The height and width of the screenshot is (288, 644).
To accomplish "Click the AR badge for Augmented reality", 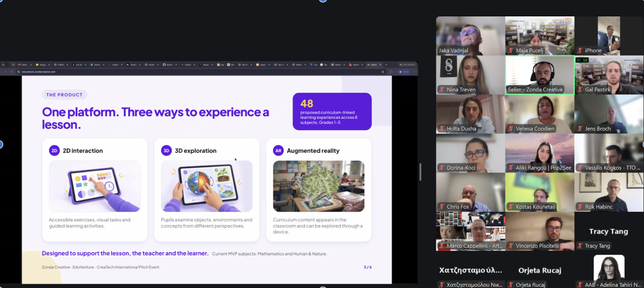I will (x=278, y=150).
